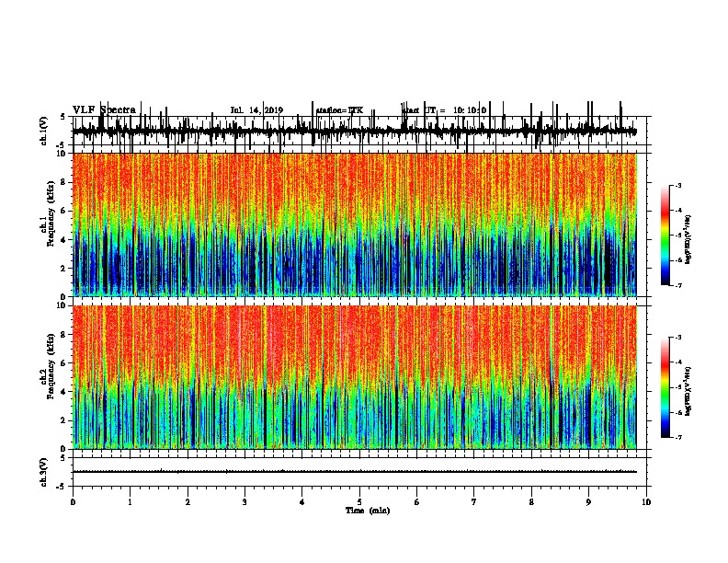
Task: Click time axis tick label "1"
Action: tap(130, 502)
